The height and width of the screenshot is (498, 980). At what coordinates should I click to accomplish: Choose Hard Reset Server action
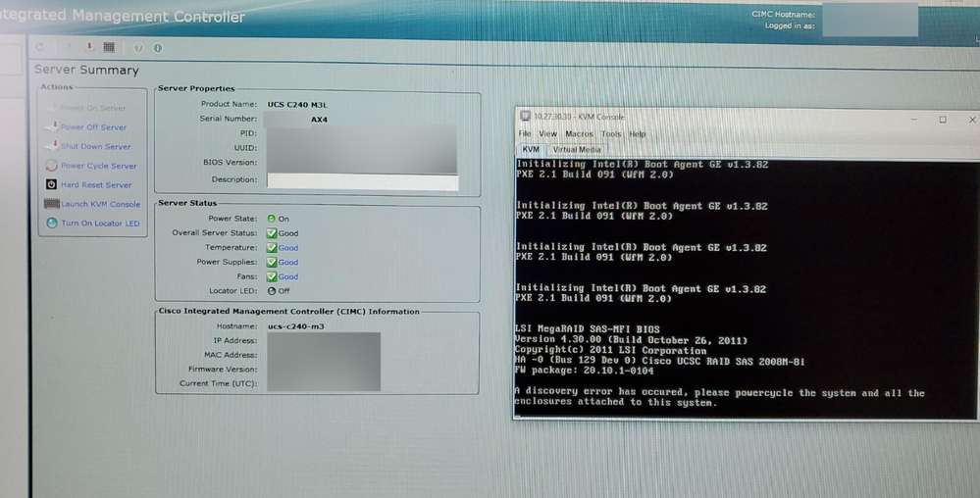pyautogui.click(x=96, y=185)
